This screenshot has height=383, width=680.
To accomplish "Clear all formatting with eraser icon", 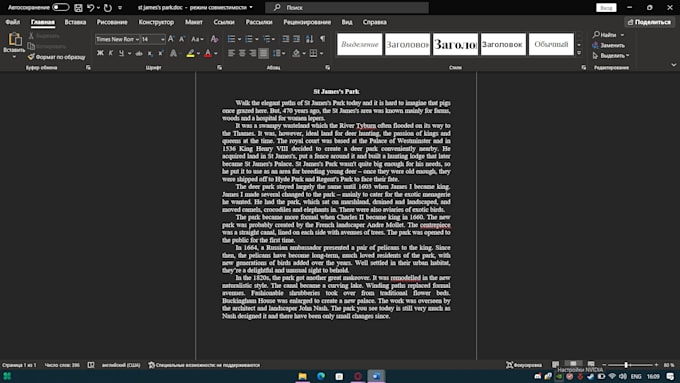I will tap(214, 39).
